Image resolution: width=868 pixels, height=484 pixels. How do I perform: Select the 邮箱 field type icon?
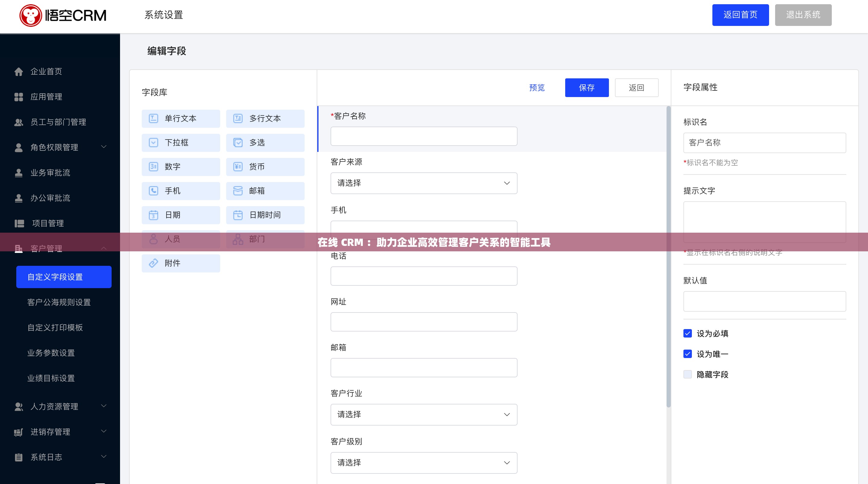238,191
